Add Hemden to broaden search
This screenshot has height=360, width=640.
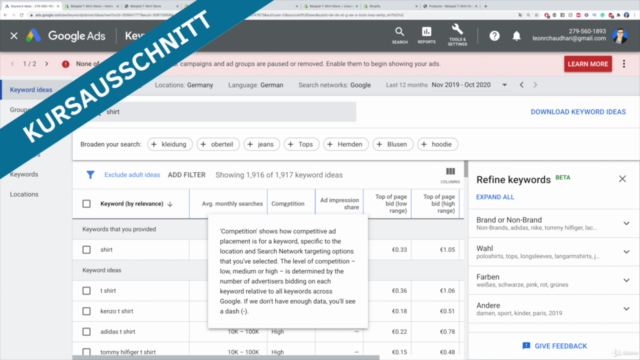(346, 144)
